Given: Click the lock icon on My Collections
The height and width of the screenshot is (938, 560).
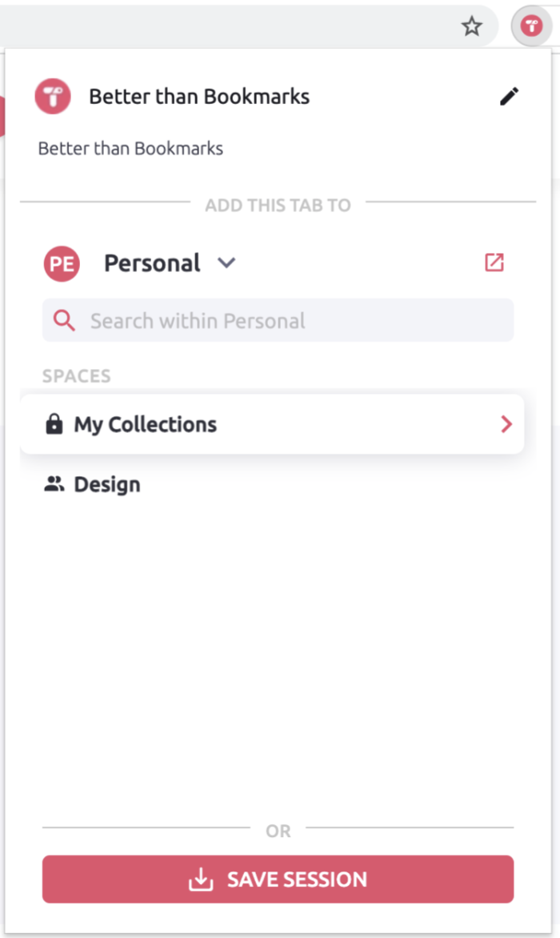Looking at the screenshot, I should [54, 424].
